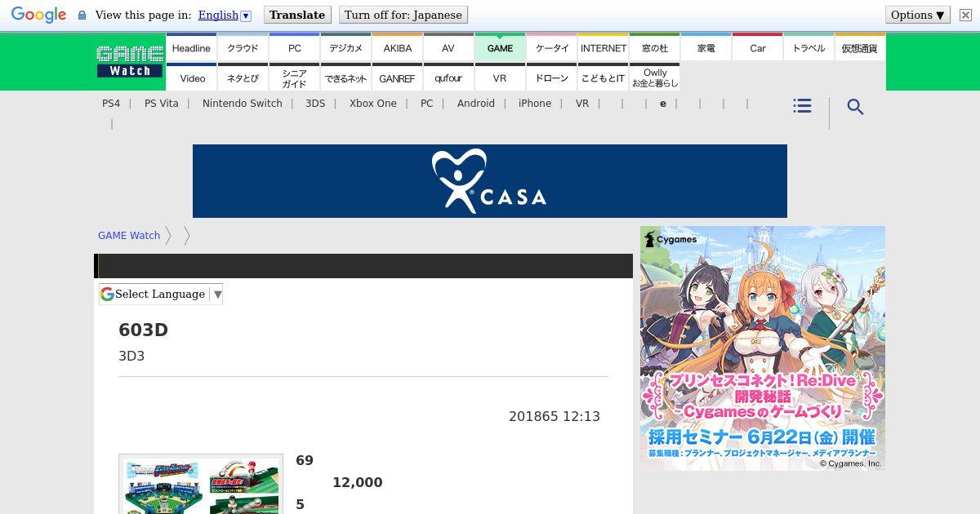Viewport: 980px width, 514px height.
Task: Open the INTERNET tab
Action: 603,47
